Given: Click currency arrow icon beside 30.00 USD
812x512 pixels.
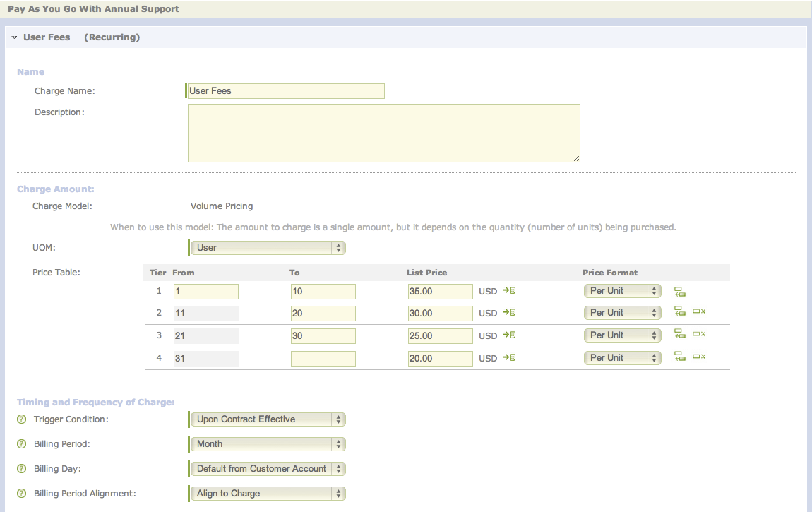Looking at the screenshot, I should coord(509,313).
